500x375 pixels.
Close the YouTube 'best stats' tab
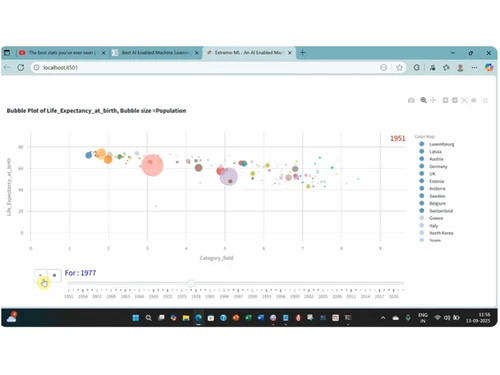[x=104, y=53]
